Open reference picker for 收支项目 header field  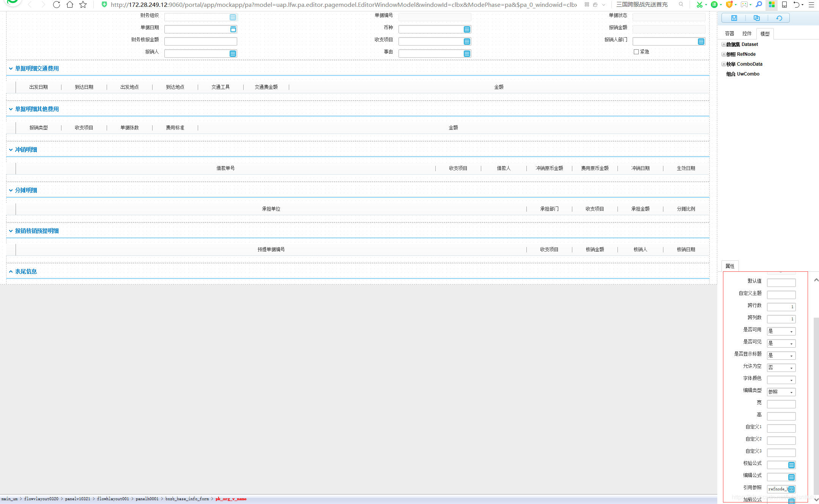pyautogui.click(x=467, y=42)
